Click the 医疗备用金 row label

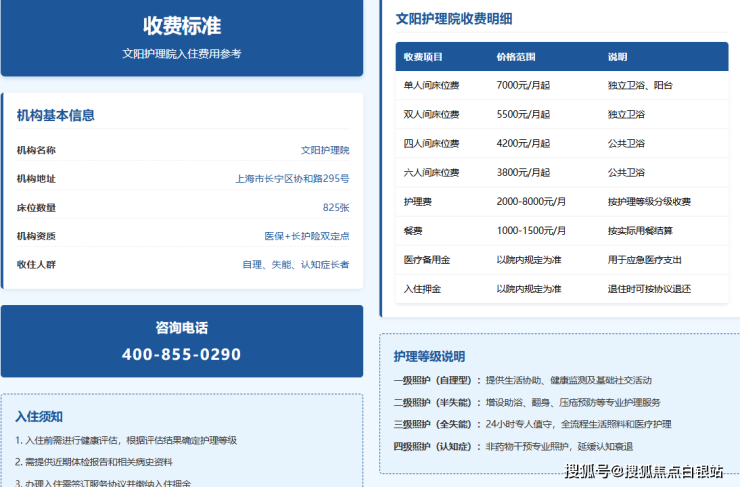click(427, 260)
